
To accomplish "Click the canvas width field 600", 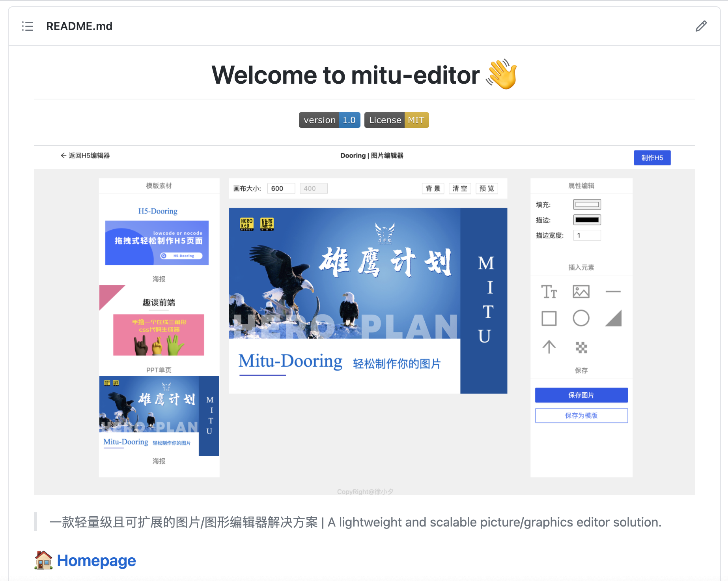I will click(281, 189).
